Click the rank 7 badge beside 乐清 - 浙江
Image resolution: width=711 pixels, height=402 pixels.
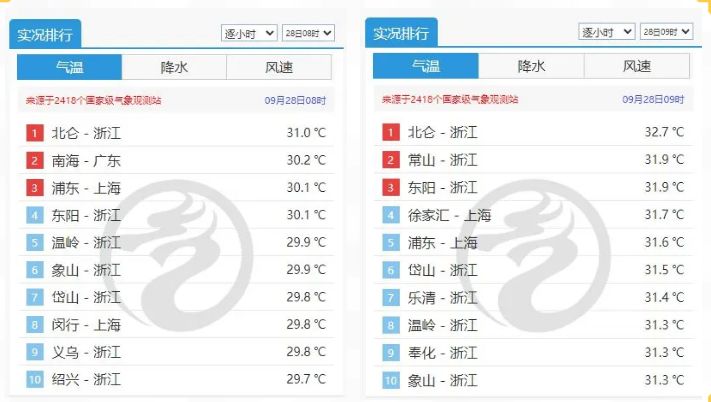tap(390, 298)
